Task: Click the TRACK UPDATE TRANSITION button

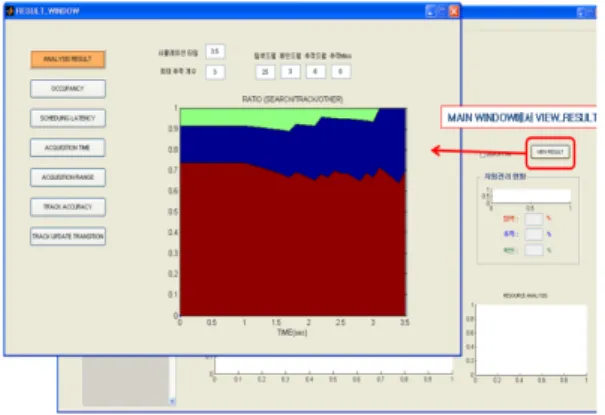Action: (x=68, y=236)
